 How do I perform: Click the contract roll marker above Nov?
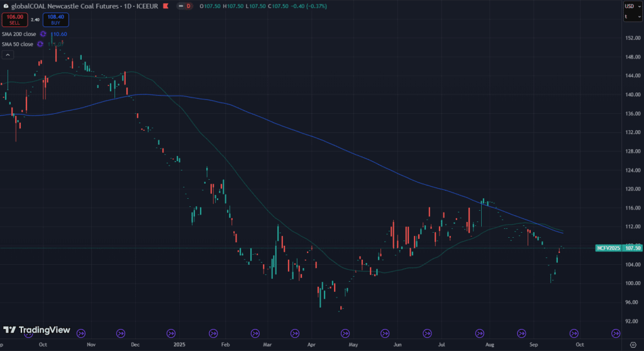[80, 333]
